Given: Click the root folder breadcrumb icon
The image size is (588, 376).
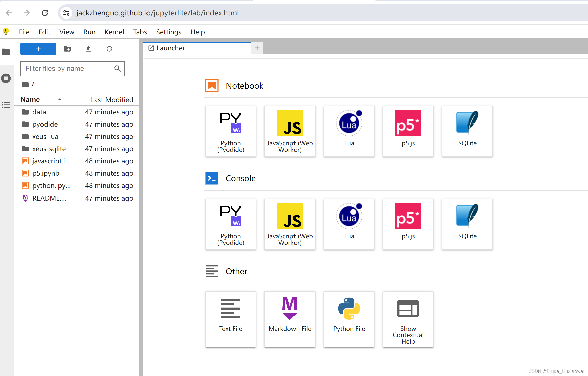Looking at the screenshot, I should pos(25,84).
